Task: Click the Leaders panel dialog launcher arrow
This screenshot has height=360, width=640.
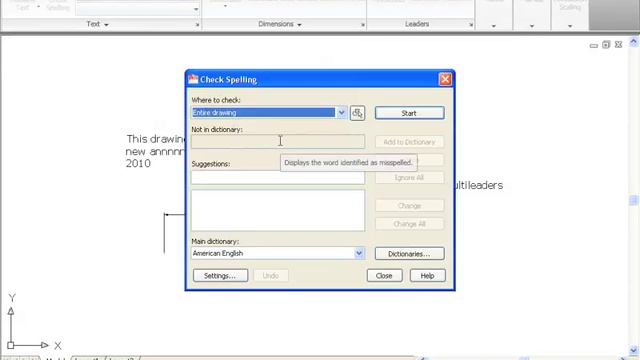Action: [471, 25]
